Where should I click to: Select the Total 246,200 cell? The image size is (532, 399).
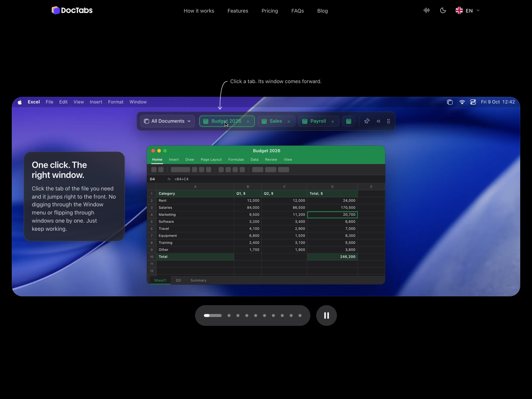coord(332,257)
